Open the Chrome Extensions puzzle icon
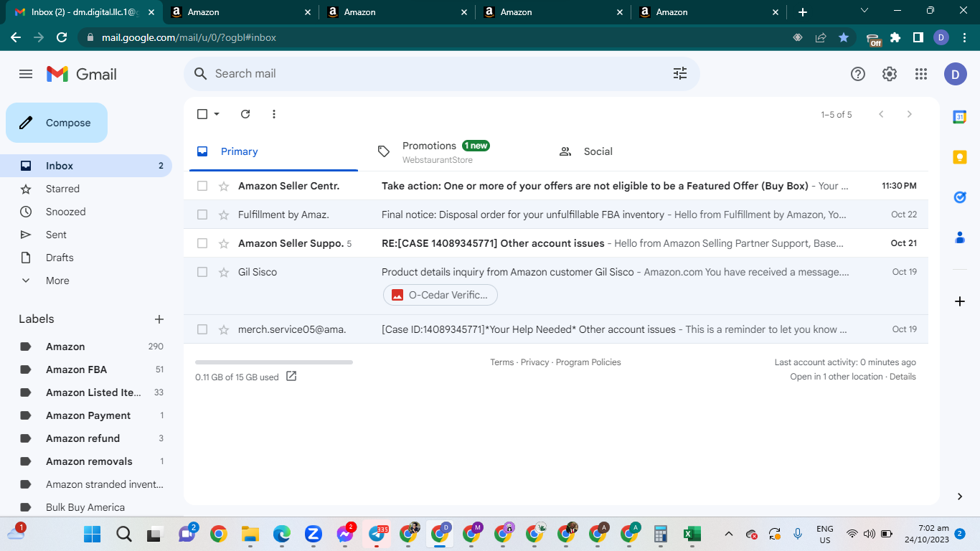980x551 pixels. 895,37
